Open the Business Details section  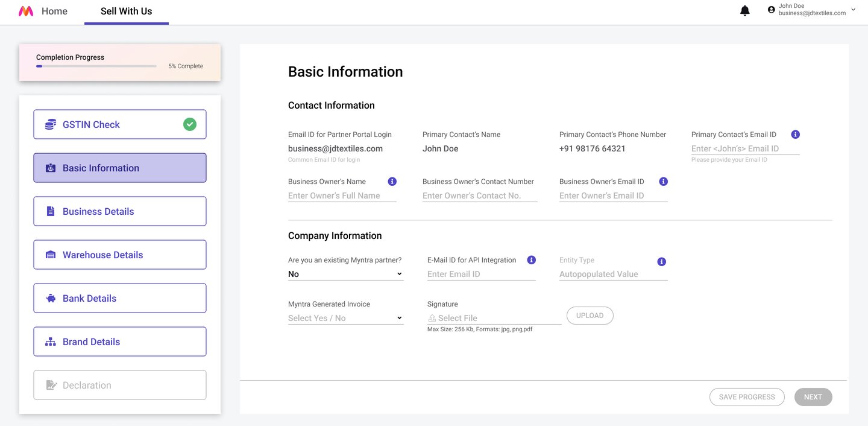[120, 211]
